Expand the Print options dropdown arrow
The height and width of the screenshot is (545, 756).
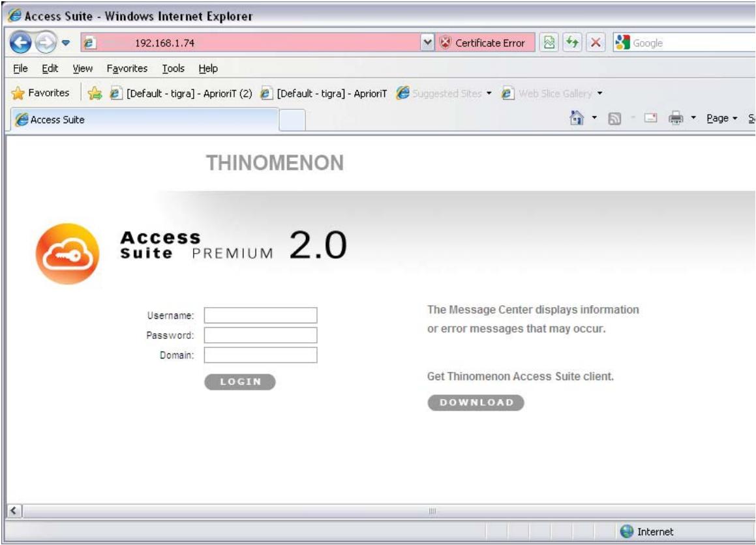coord(693,117)
